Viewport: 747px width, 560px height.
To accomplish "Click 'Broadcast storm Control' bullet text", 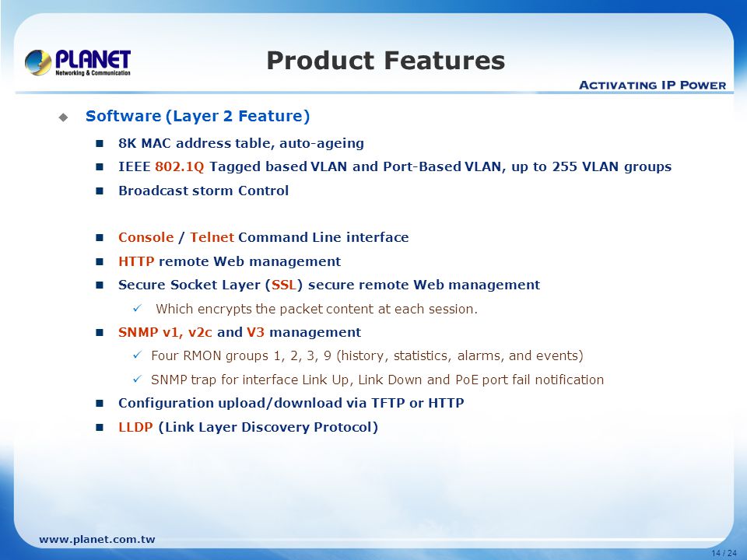I will (x=203, y=191).
